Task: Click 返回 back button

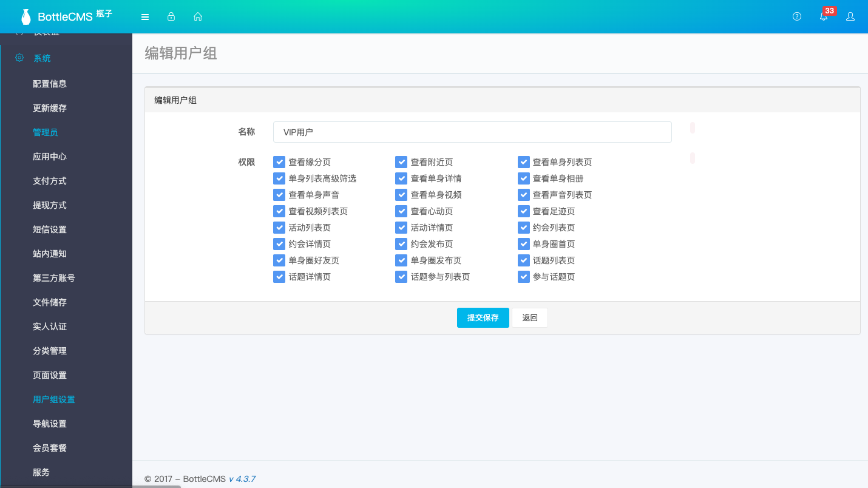Action: 530,317
